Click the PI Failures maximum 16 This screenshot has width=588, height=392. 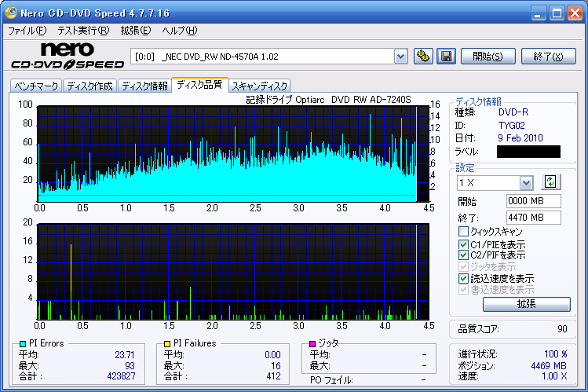tap(276, 366)
